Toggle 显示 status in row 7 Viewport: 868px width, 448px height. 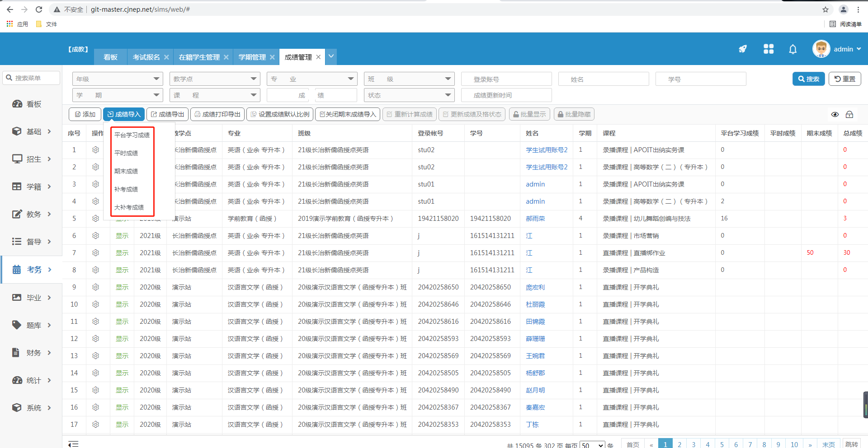click(x=122, y=253)
